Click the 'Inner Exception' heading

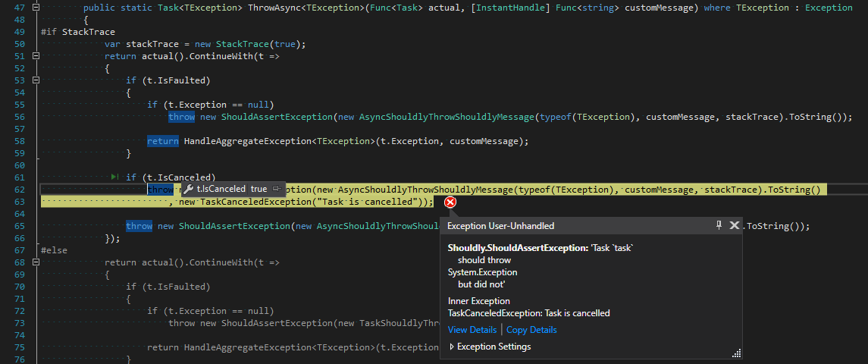(x=479, y=301)
